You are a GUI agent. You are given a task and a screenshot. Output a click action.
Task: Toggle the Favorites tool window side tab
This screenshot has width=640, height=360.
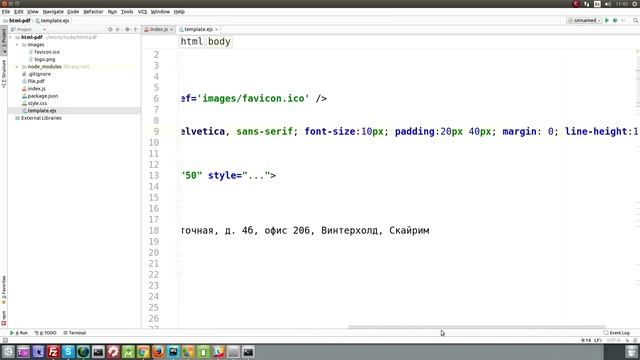(x=4, y=290)
